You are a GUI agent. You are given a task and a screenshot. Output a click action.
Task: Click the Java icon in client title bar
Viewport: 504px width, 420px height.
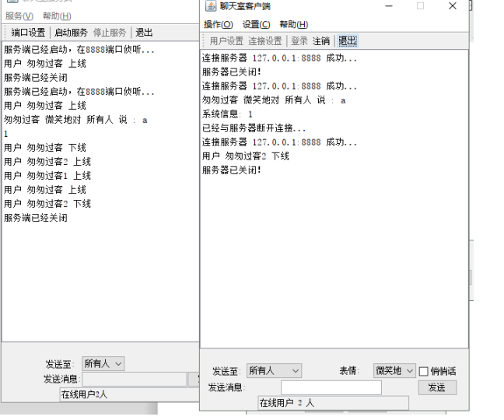(210, 6)
